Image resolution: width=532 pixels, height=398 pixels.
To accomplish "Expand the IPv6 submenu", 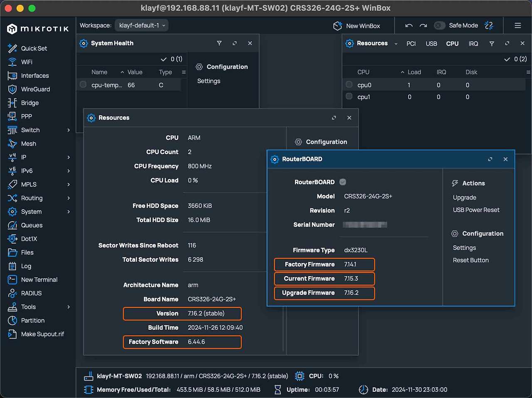I will point(69,171).
